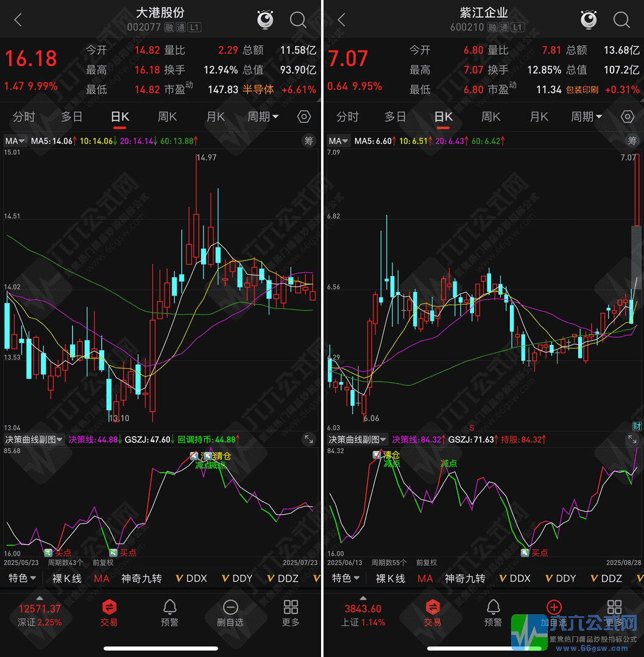Toggle DDX indicator on 紫江企业 panel
644x657 pixels.
click(515, 578)
